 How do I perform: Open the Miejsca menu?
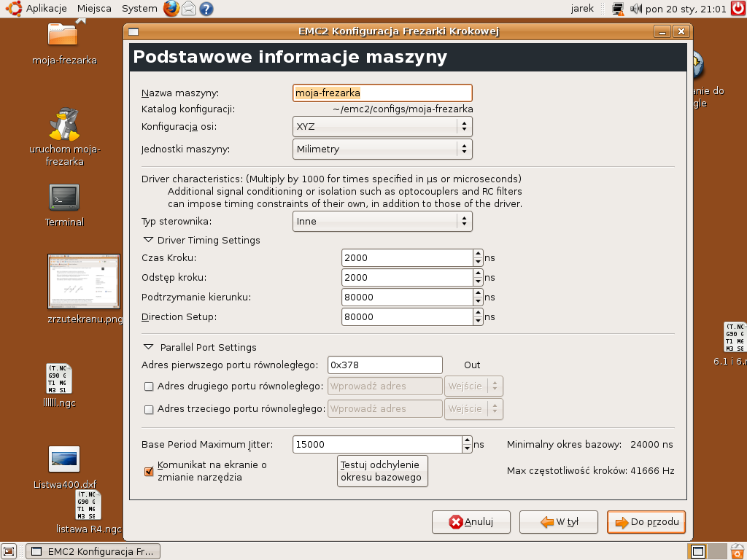coord(94,9)
